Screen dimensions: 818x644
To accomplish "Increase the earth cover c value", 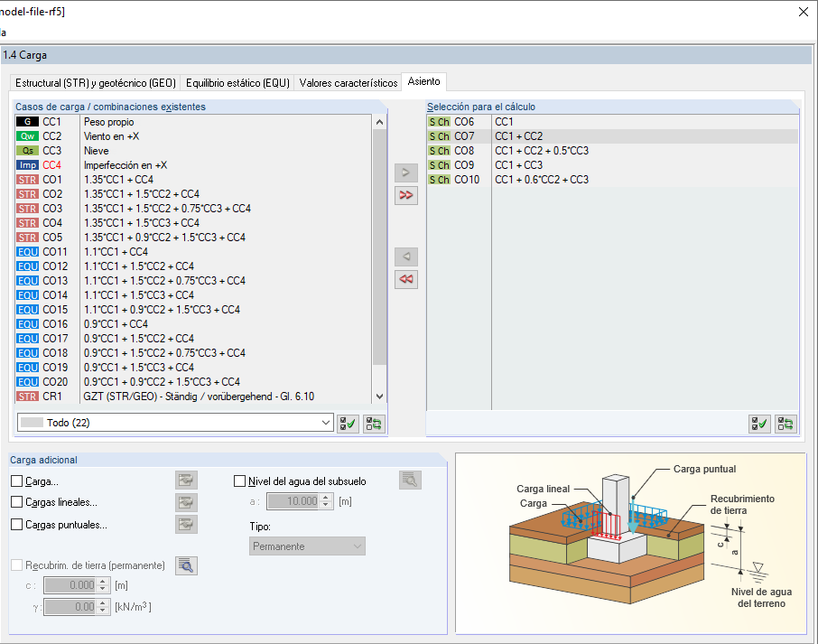I will (103, 582).
